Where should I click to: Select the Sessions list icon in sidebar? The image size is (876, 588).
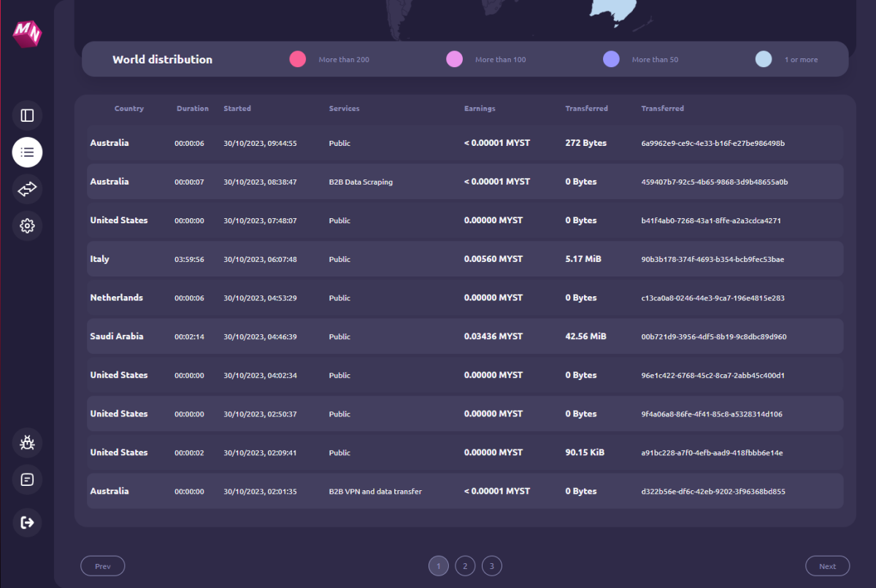(x=27, y=152)
